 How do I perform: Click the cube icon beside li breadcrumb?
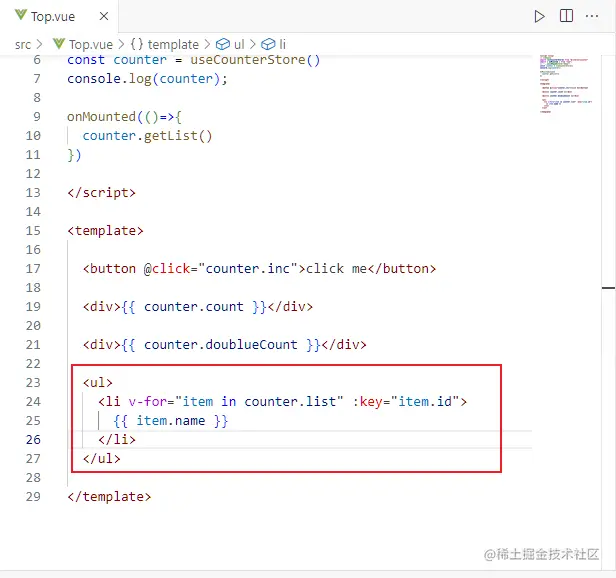tap(268, 44)
